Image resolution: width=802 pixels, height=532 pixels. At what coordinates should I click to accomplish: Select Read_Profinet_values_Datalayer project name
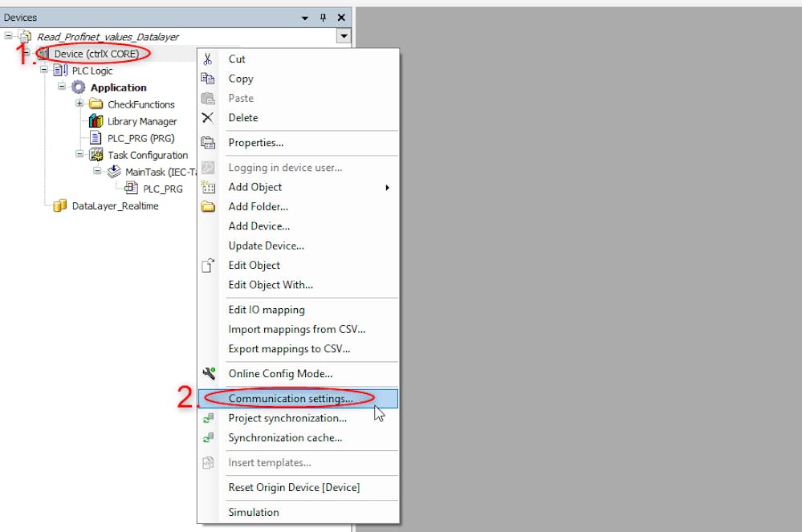[108, 37]
